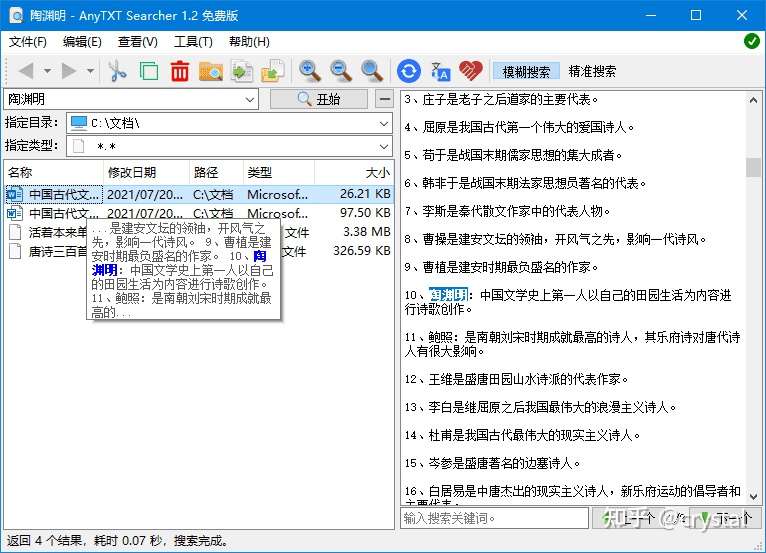Select the 26.21 KB Word file row
Image resolution: width=766 pixels, height=553 pixels.
pos(199,194)
